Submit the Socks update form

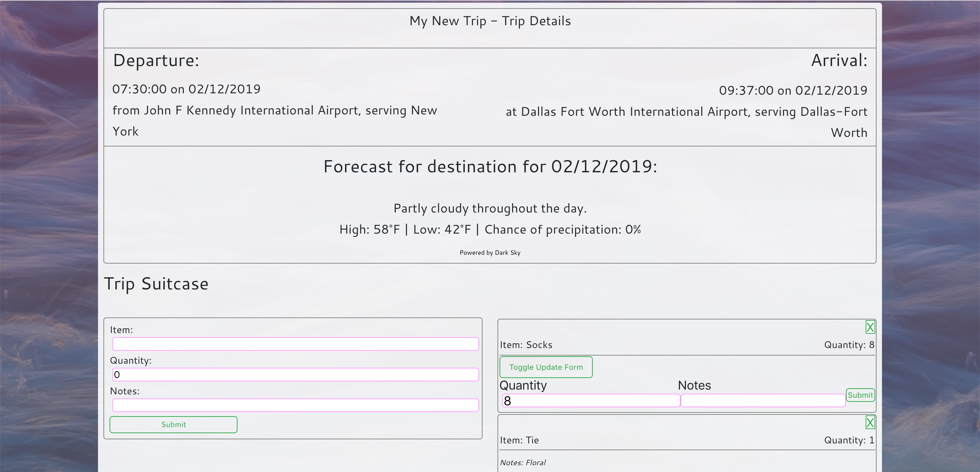[860, 395]
